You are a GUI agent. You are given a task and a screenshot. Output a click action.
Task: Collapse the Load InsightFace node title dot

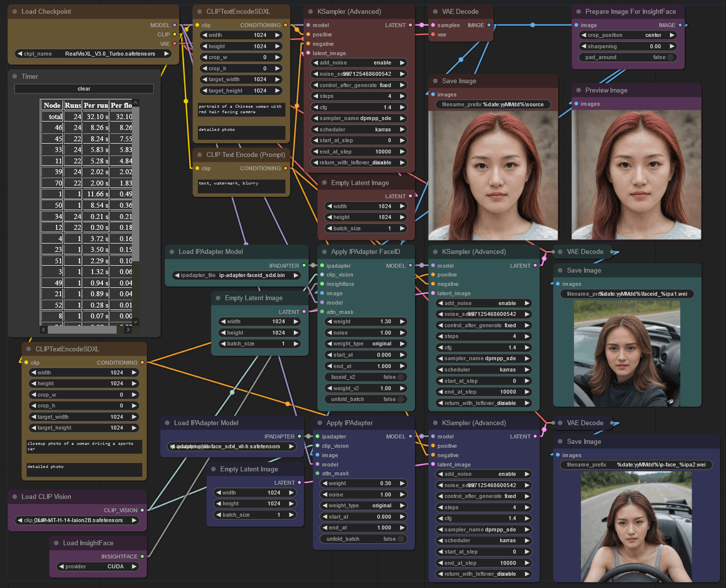pos(56,543)
